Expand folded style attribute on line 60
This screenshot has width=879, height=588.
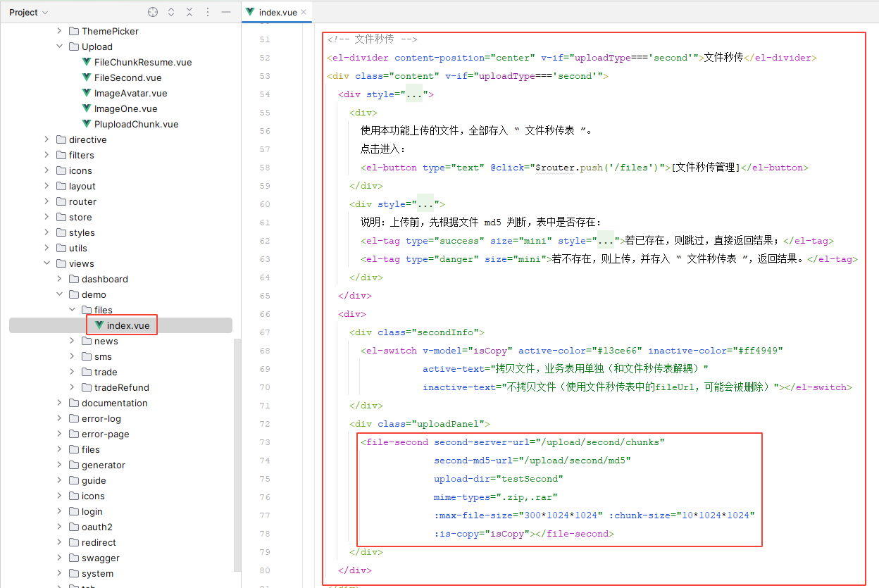pos(425,204)
